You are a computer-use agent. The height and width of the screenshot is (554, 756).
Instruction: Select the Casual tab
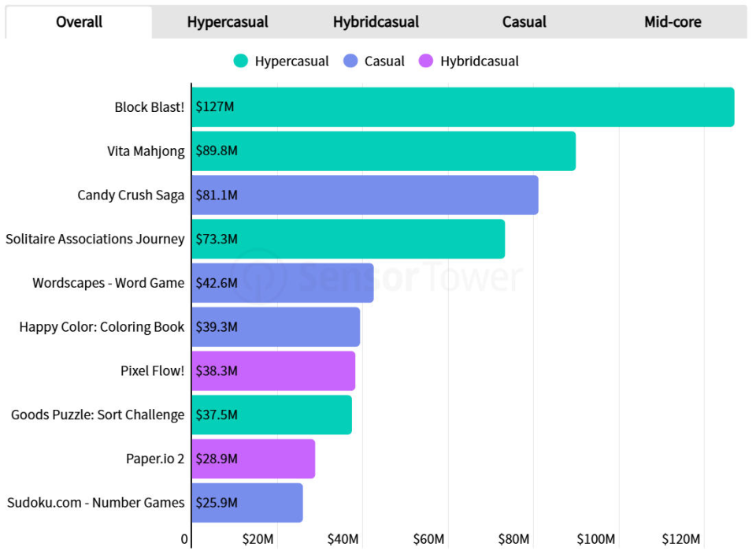coord(524,22)
